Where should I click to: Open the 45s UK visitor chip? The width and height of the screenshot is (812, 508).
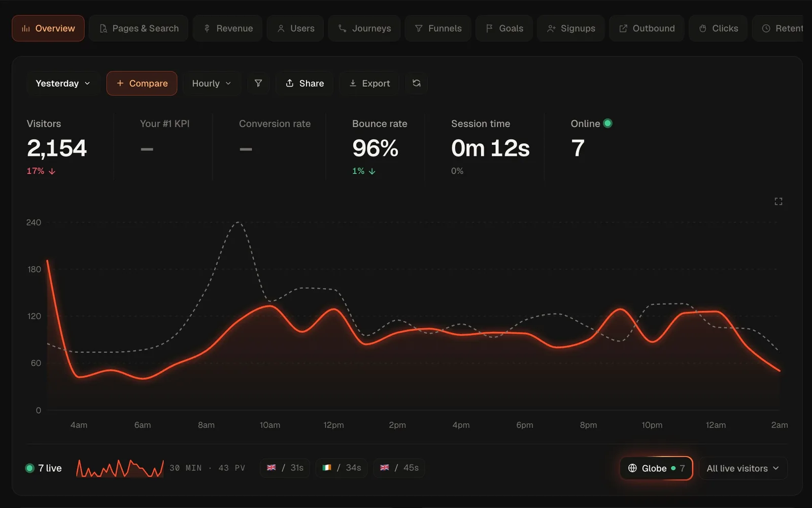(399, 468)
